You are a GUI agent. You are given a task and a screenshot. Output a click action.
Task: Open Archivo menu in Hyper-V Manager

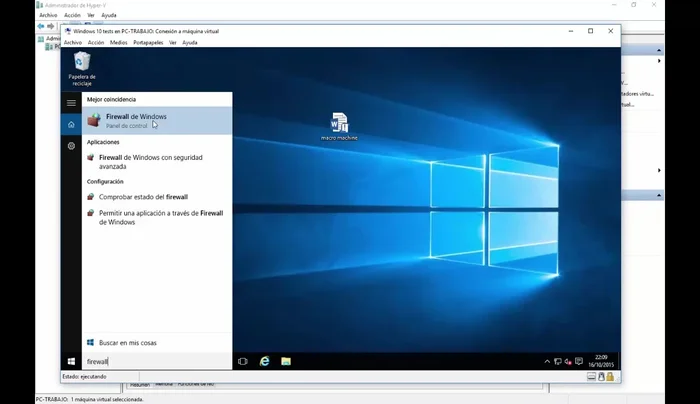point(48,15)
